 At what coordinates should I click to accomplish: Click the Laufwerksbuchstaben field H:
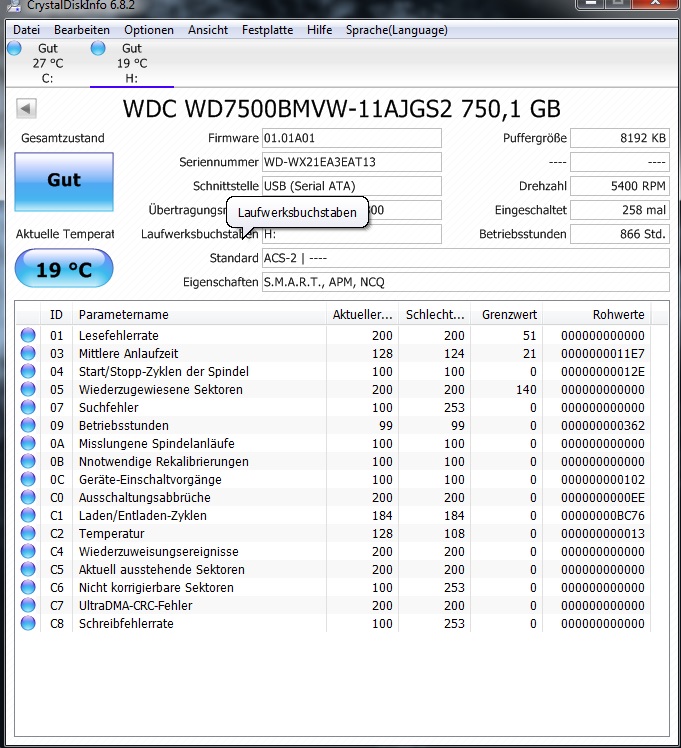(351, 234)
